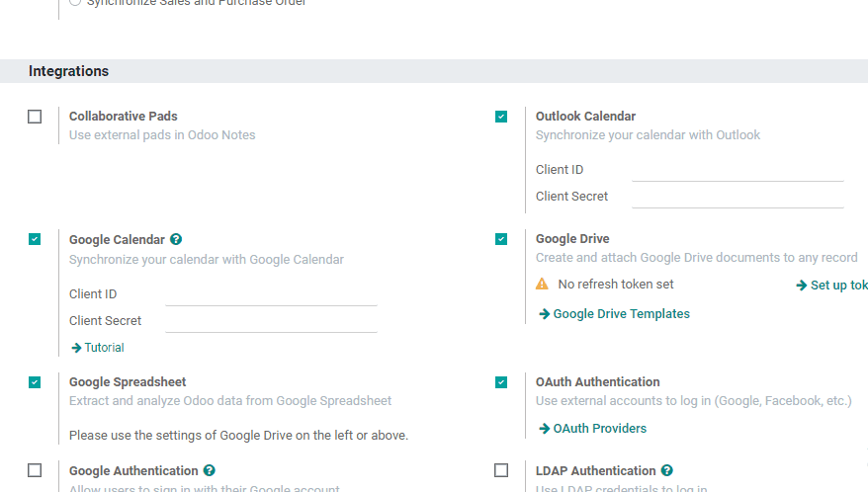Click the No refresh token warning icon
Viewport: 868px width, 492px height.
click(x=542, y=284)
